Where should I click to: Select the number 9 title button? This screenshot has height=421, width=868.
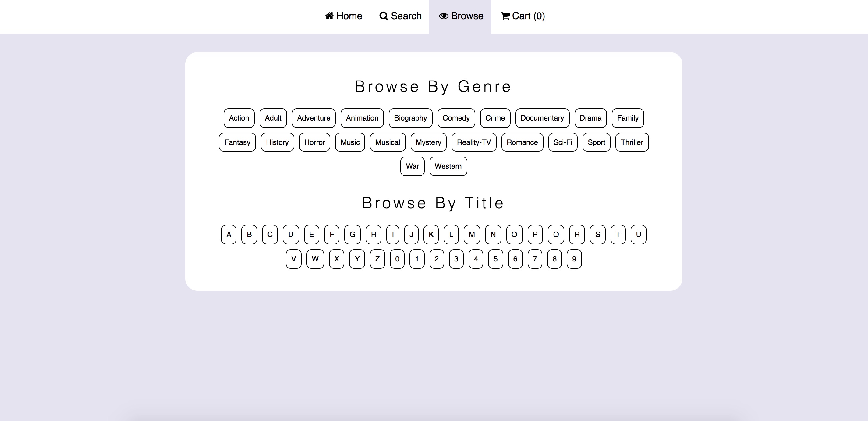tap(574, 259)
